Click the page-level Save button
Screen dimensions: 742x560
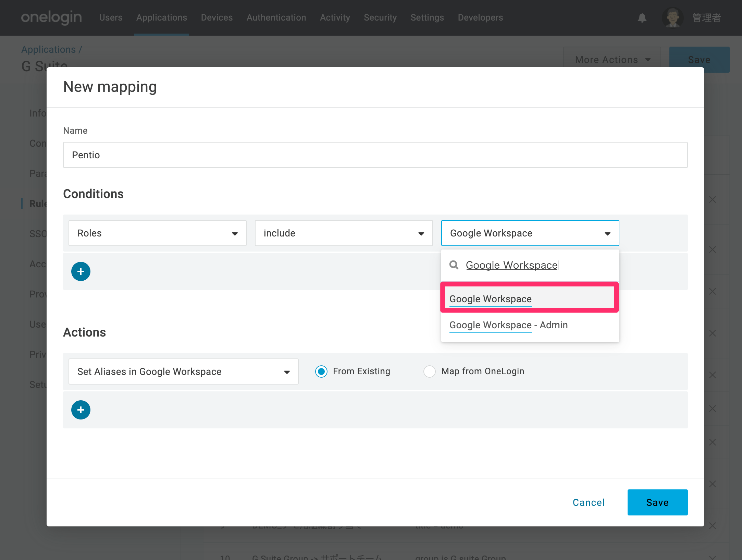click(x=700, y=60)
